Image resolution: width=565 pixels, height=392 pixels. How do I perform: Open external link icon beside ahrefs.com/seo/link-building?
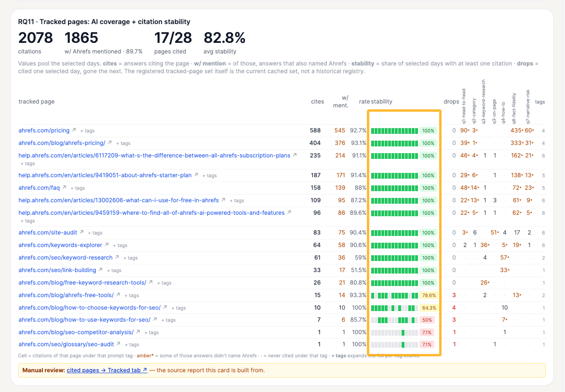pos(101,270)
